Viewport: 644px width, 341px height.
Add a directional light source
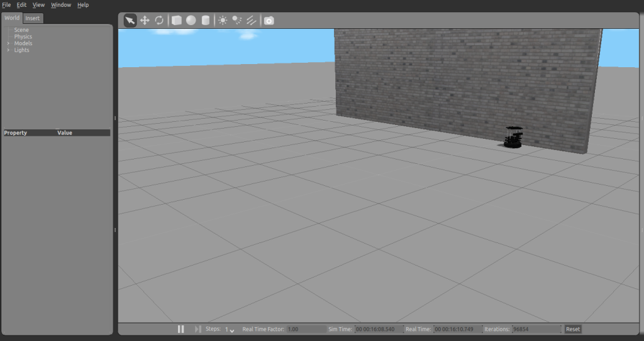click(x=252, y=21)
